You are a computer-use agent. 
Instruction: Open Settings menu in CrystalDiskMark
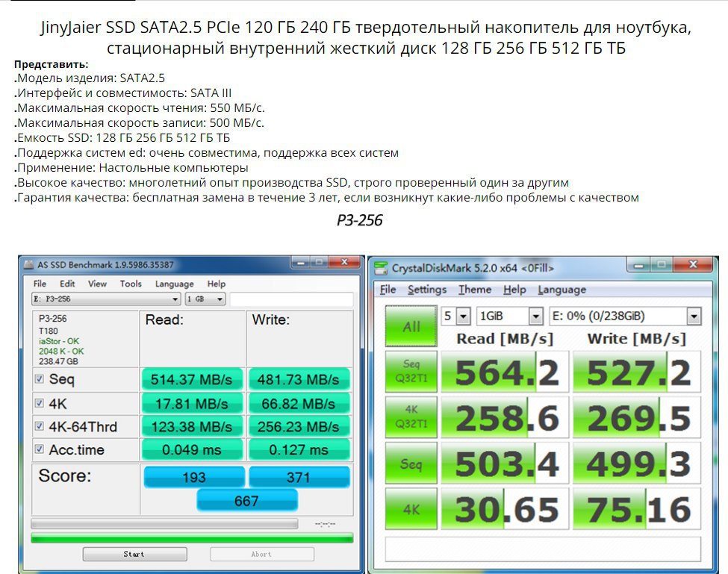(426, 290)
